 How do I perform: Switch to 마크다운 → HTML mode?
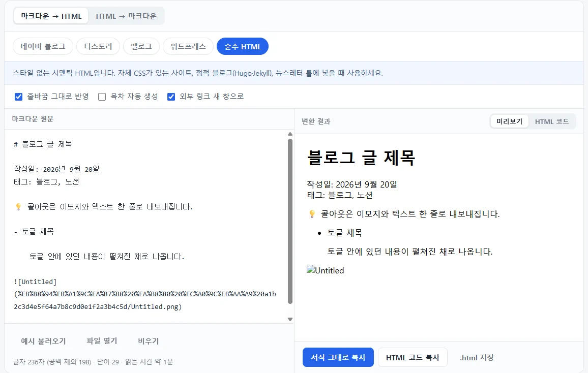tap(51, 16)
